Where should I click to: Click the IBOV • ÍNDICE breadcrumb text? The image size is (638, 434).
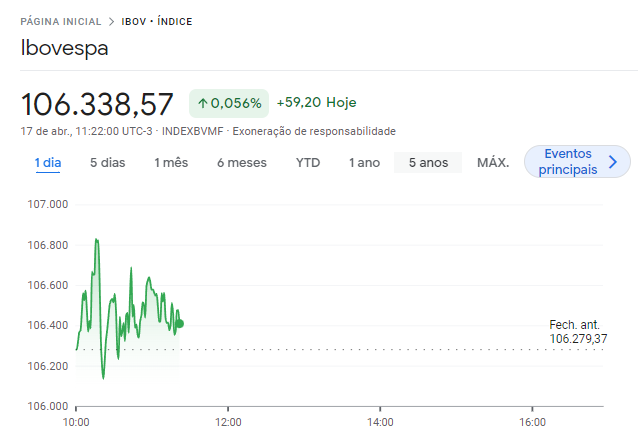158,21
